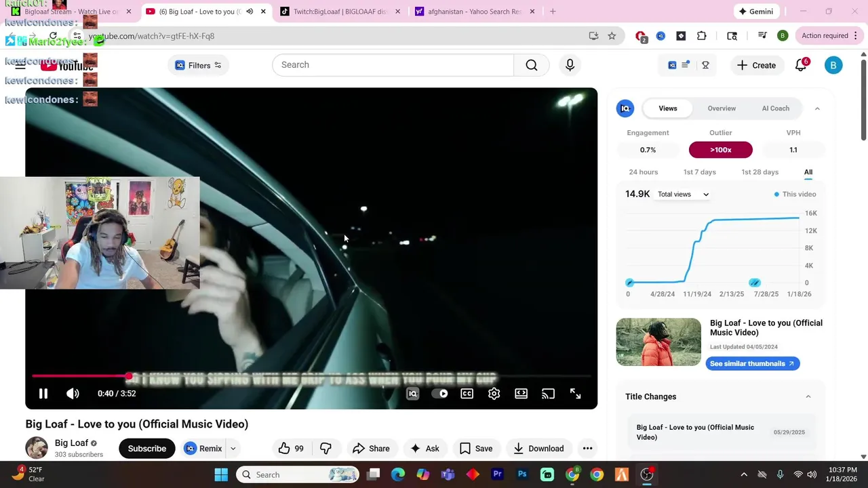Click the YouTube search magnifier button
Viewport: 868px width, 488px height.
coord(532,65)
